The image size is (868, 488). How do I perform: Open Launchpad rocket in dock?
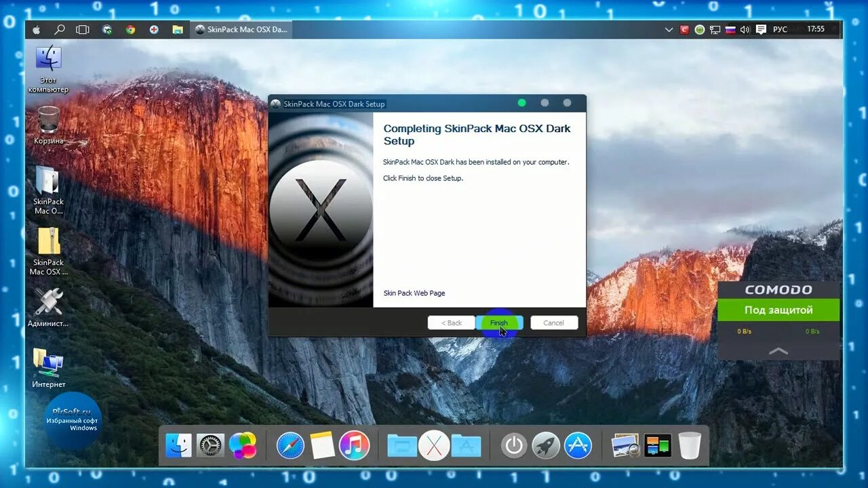546,445
